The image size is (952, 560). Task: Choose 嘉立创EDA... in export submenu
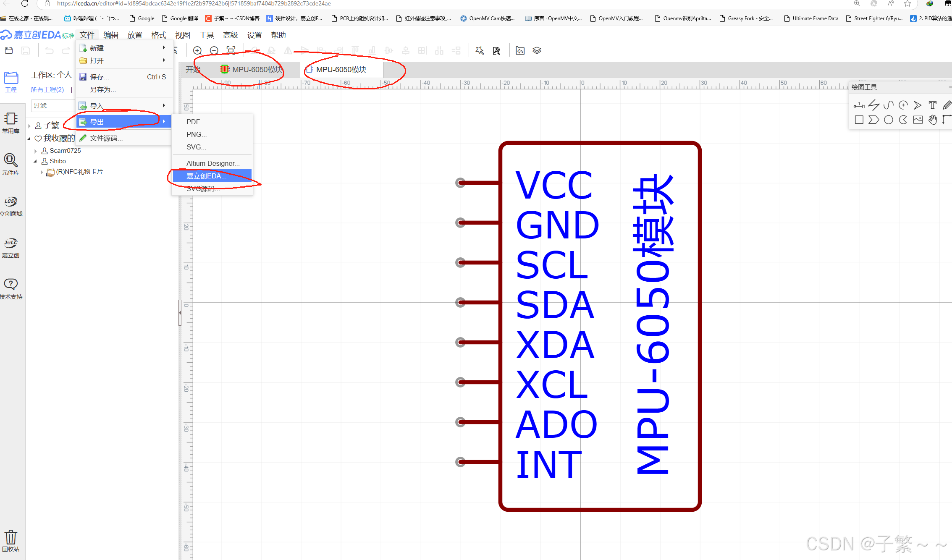point(206,176)
